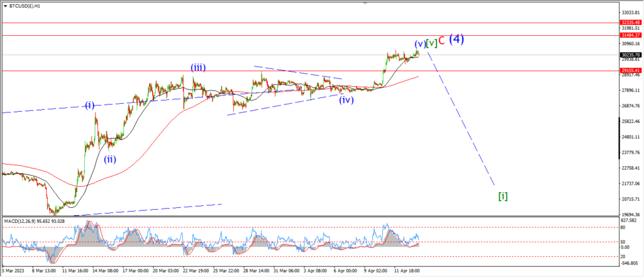Click the BTCUSD(£),H1 chart title

pyautogui.click(x=23, y=6)
